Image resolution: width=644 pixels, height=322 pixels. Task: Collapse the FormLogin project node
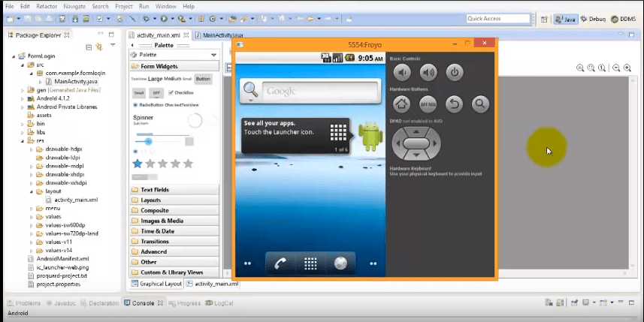pos(14,56)
